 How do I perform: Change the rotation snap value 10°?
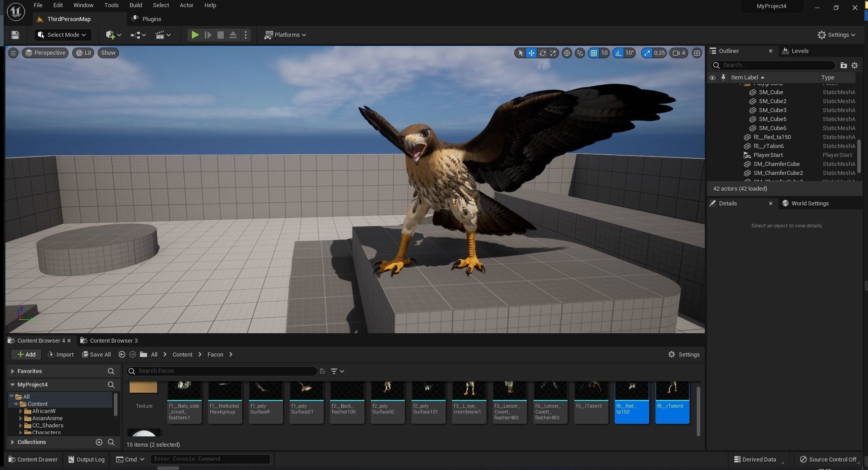[x=629, y=53]
